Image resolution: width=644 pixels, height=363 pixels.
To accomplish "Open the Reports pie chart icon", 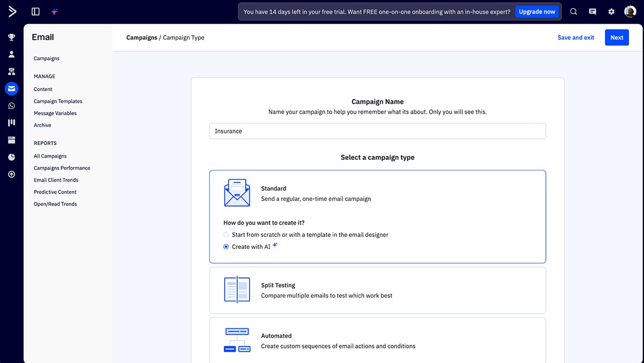I will (11, 157).
